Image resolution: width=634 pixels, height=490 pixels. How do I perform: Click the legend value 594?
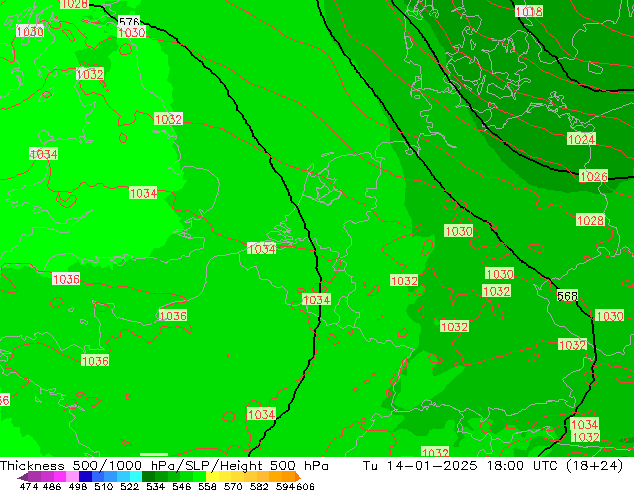tap(285, 486)
